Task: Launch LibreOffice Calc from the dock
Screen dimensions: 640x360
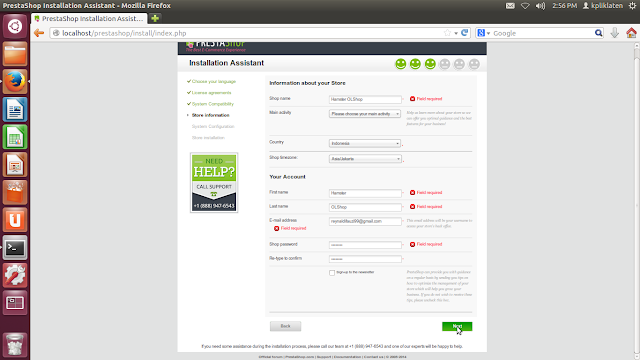Action: [15, 137]
